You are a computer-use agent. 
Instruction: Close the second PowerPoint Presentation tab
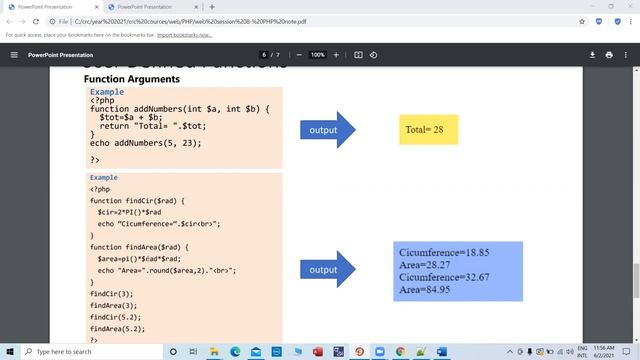(196, 7)
